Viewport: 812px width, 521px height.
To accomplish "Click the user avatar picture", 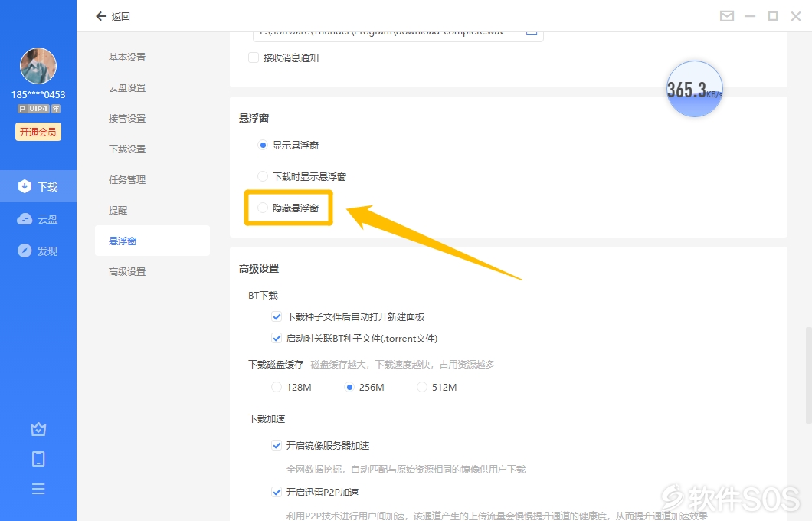I will coord(38,66).
